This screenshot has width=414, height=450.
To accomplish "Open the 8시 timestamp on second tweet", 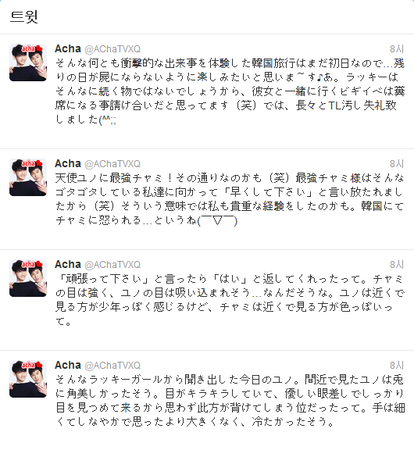I will (397, 164).
